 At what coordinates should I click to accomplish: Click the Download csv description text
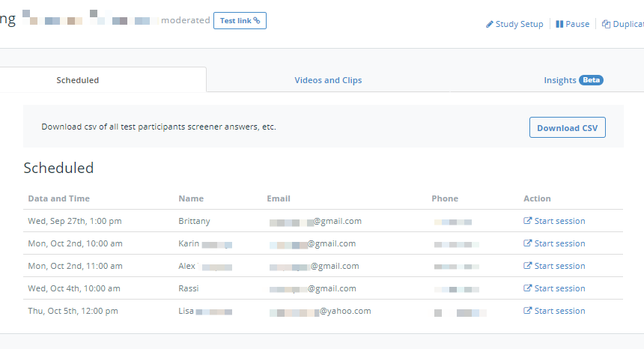pos(159,127)
